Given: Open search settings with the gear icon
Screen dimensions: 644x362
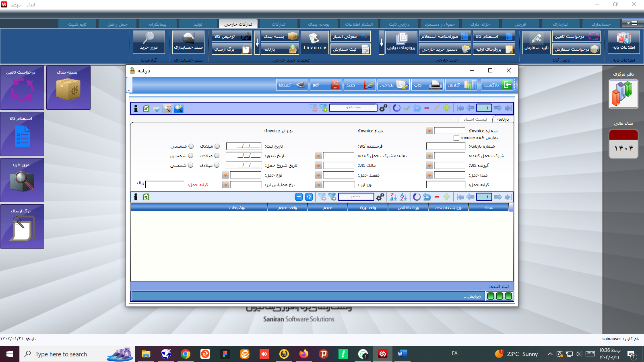Looking at the screenshot, I should (x=383, y=107).
